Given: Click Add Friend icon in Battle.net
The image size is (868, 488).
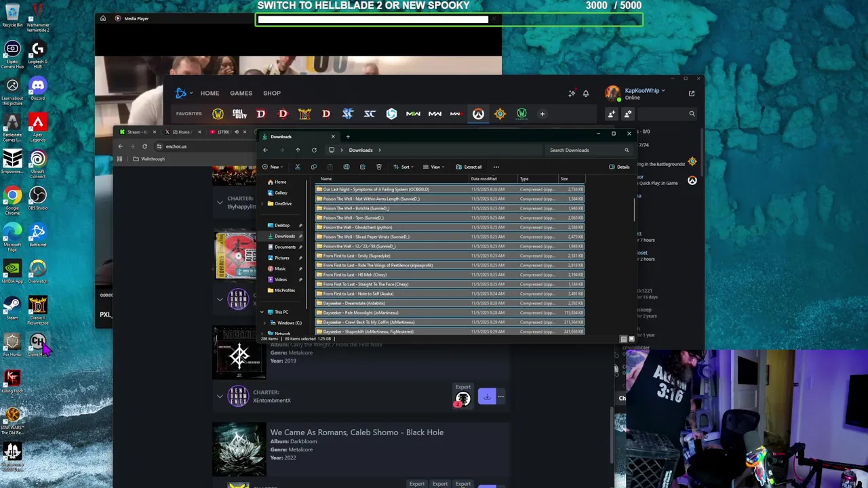Looking at the screenshot, I should (x=612, y=114).
